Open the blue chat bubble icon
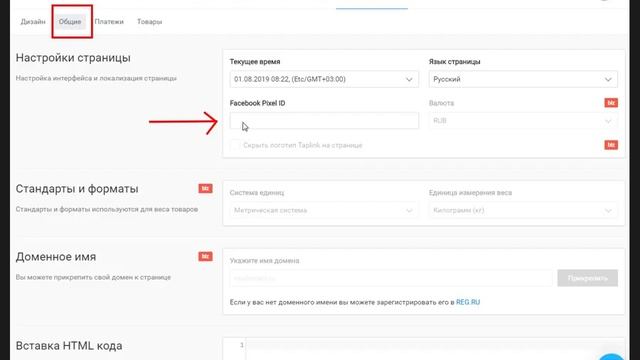The width and height of the screenshot is (640, 360). [611, 356]
